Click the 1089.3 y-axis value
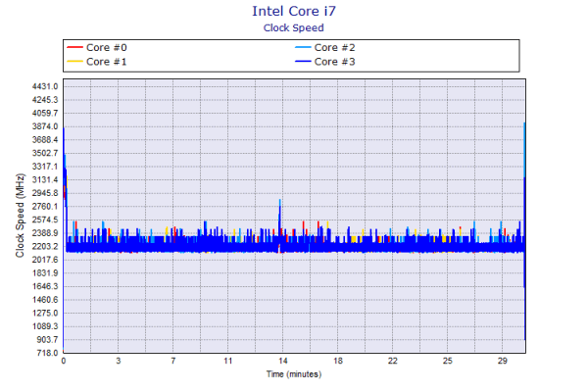 45,326
